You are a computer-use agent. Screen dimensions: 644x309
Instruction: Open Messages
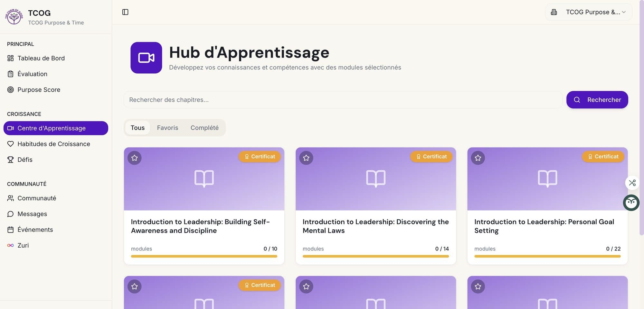[x=56, y=214]
